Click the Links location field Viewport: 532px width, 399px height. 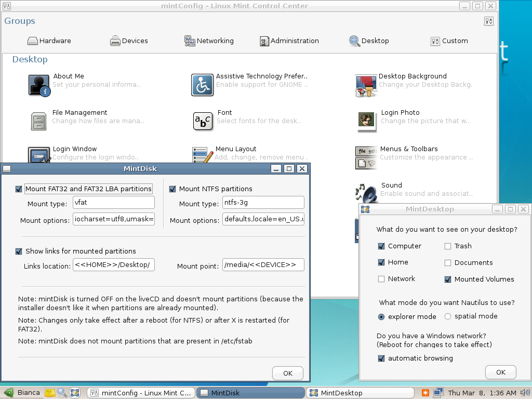coord(114,265)
